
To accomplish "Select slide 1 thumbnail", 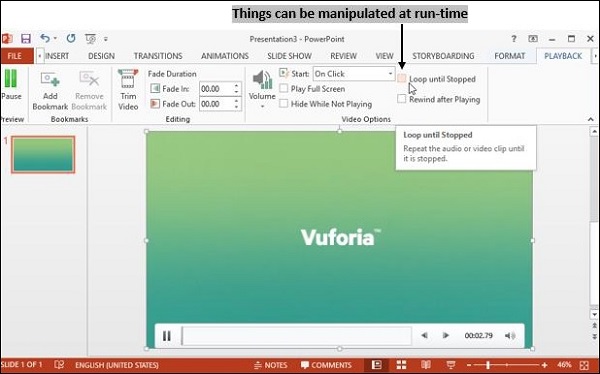I will point(43,155).
